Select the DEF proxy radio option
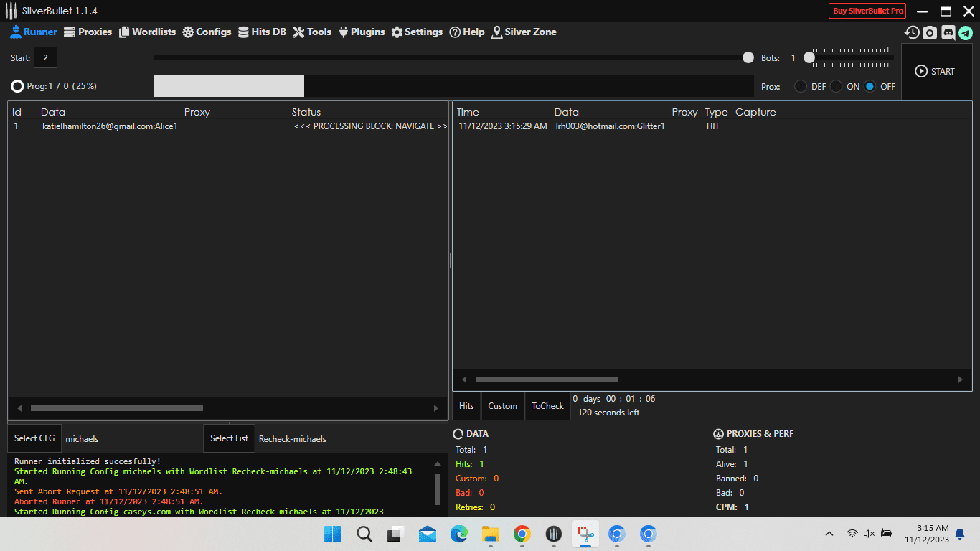Image resolution: width=980 pixels, height=551 pixels. point(801,86)
